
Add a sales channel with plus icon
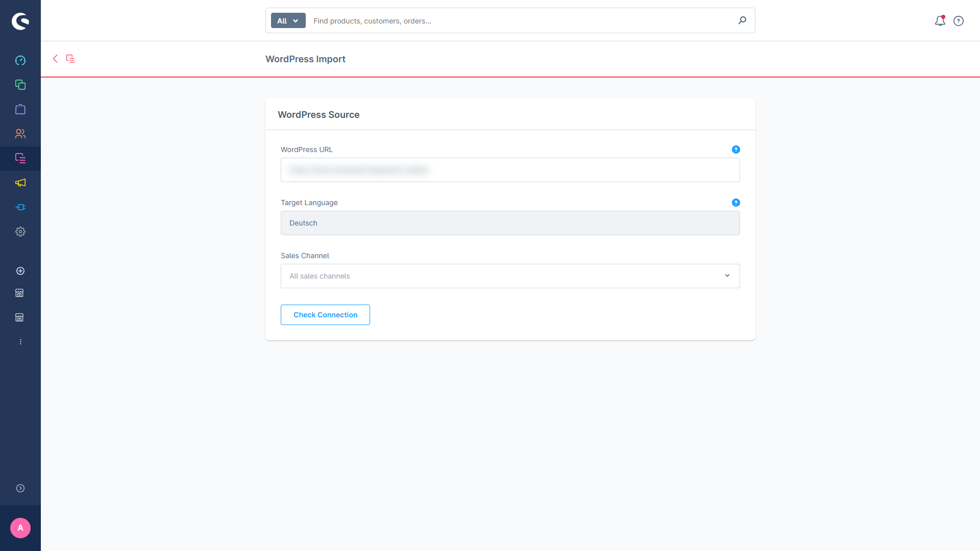coord(20,271)
